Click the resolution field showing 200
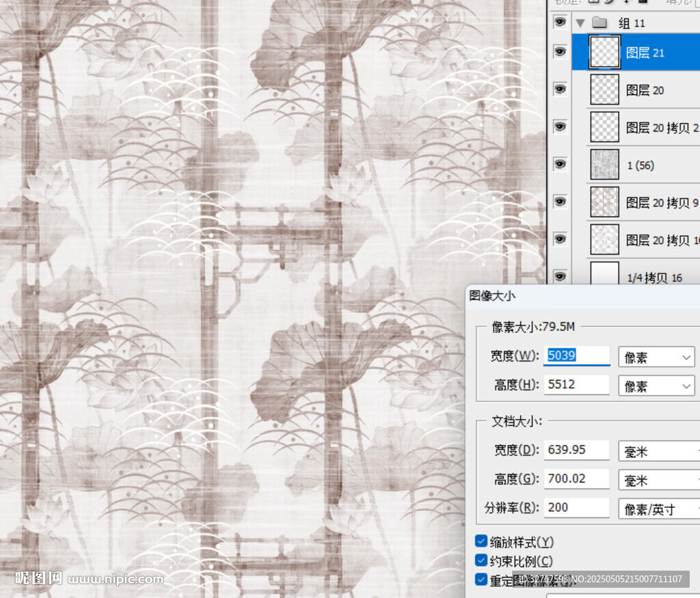This screenshot has height=598, width=700. (576, 507)
